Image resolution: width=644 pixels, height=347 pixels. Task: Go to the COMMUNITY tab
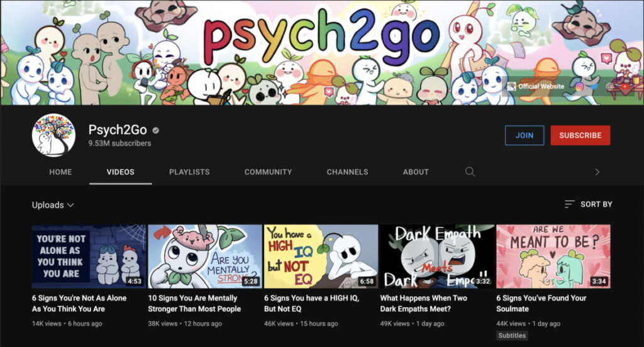coord(268,172)
